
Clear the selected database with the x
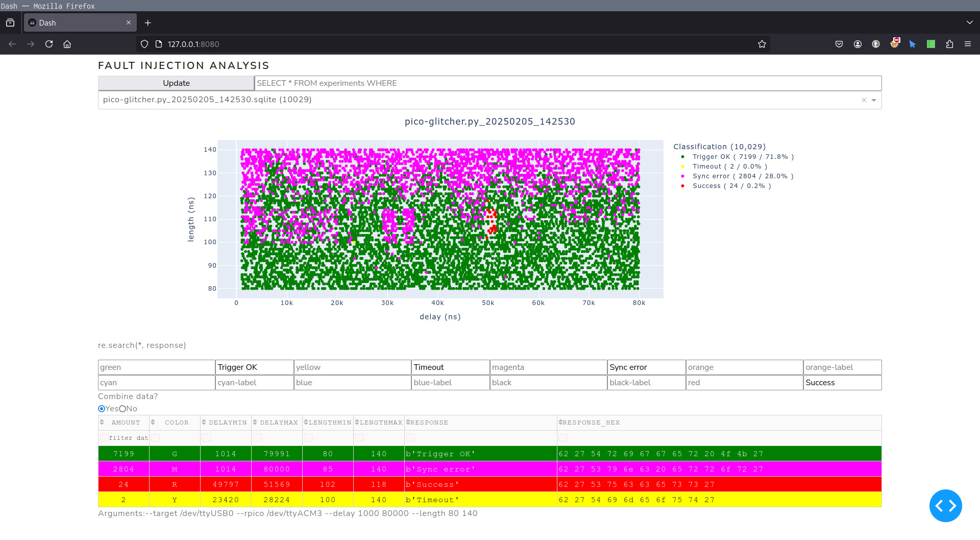[x=864, y=100]
